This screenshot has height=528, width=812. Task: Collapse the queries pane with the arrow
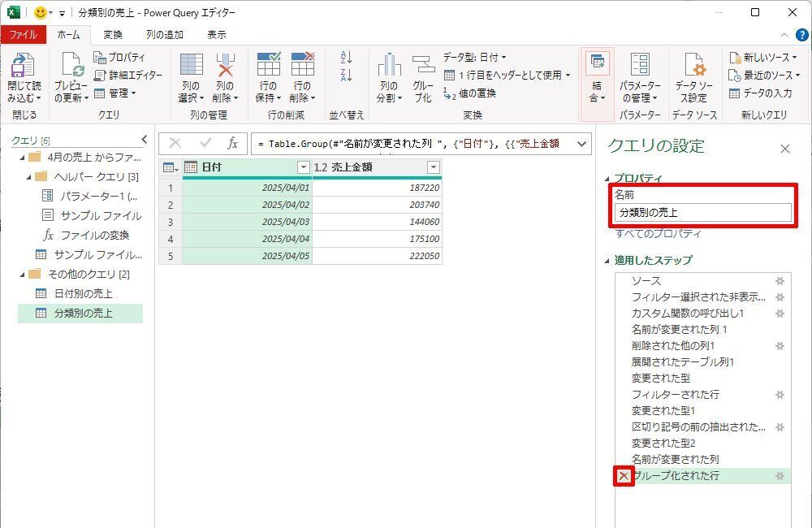pyautogui.click(x=145, y=140)
